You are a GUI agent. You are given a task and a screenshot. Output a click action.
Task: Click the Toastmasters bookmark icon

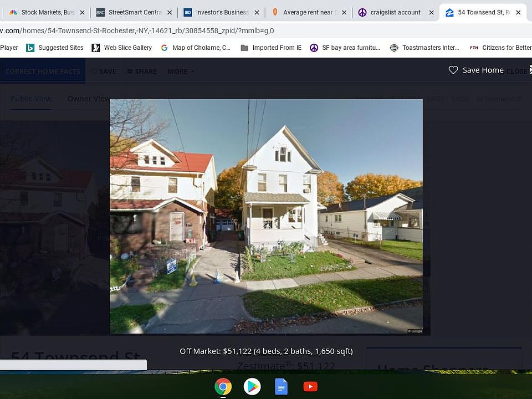click(x=394, y=48)
